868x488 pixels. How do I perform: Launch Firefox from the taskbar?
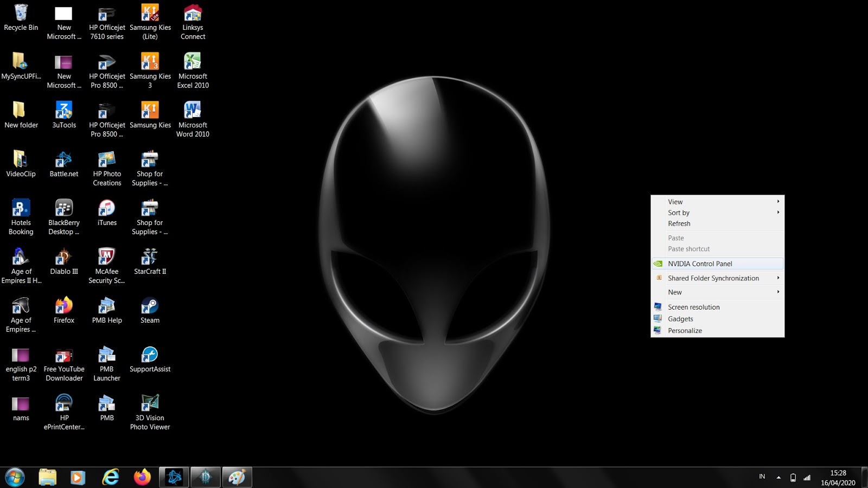coord(142,477)
